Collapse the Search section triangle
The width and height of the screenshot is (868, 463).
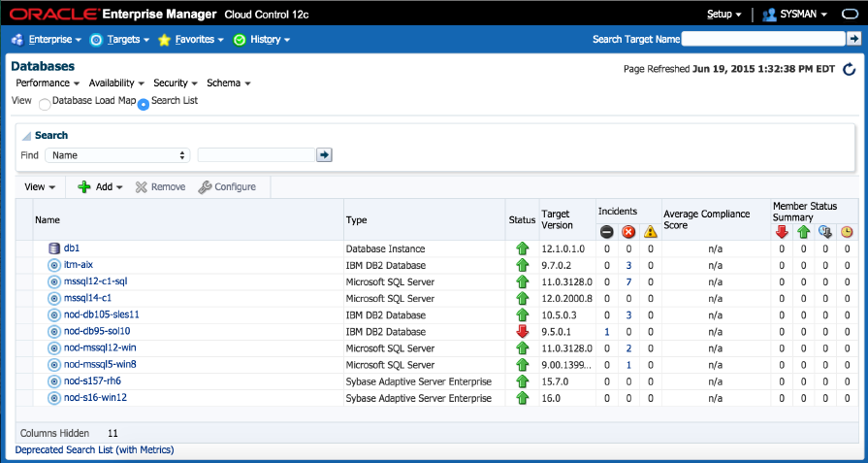point(26,136)
